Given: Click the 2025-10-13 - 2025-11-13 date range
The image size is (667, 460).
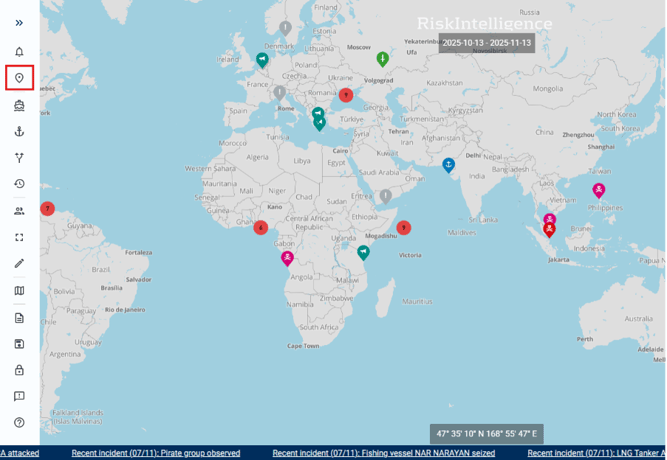Looking at the screenshot, I should (x=487, y=43).
